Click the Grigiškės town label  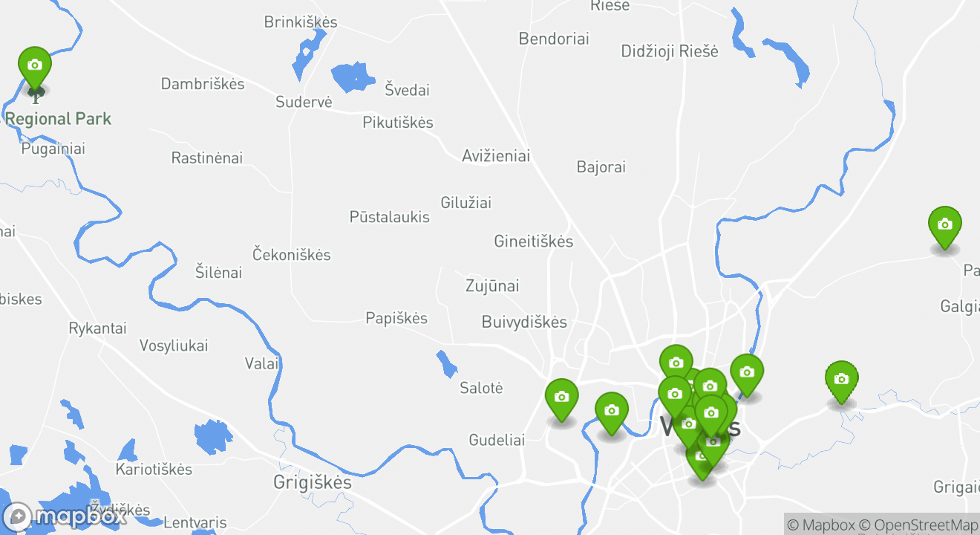pos(313,481)
